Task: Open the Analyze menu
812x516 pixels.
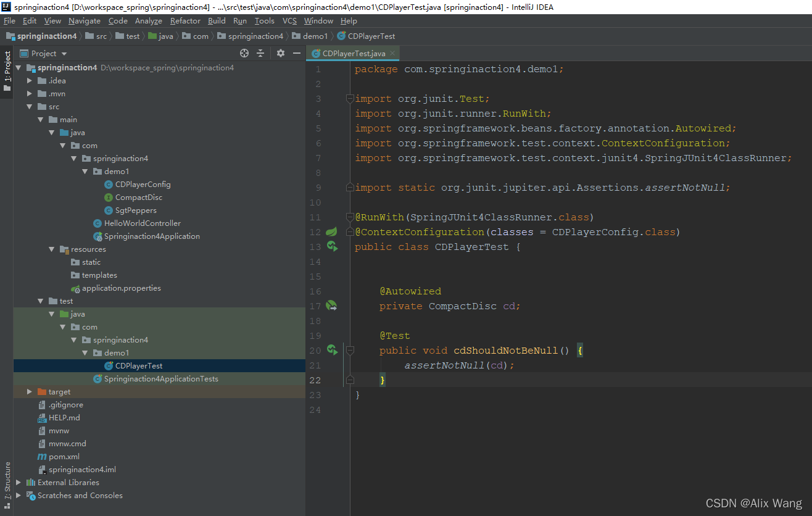Action: [x=149, y=21]
